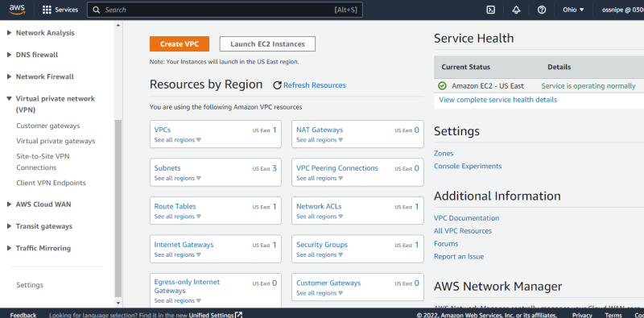Image resolution: width=644 pixels, height=318 pixels.
Task: Expand See all regions under NAT Gateways
Action: pos(320,140)
